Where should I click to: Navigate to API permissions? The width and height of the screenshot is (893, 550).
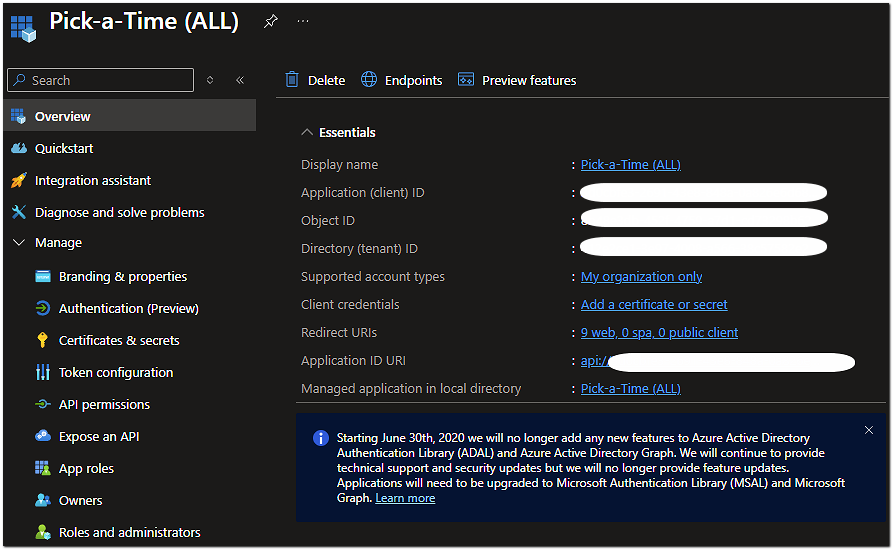pyautogui.click(x=104, y=404)
